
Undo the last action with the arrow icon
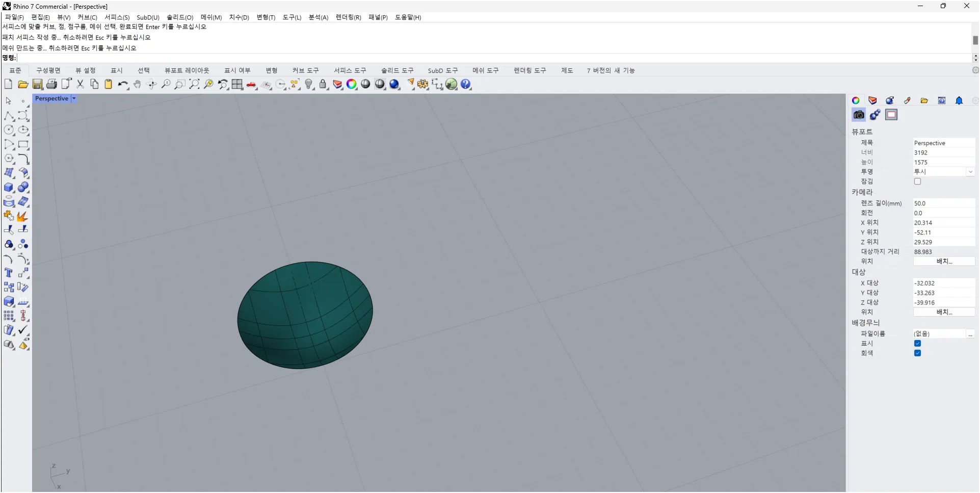(x=123, y=84)
